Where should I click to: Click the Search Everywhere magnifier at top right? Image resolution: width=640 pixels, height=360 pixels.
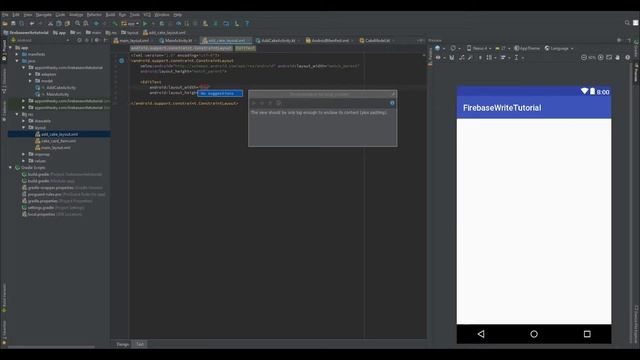(x=627, y=23)
